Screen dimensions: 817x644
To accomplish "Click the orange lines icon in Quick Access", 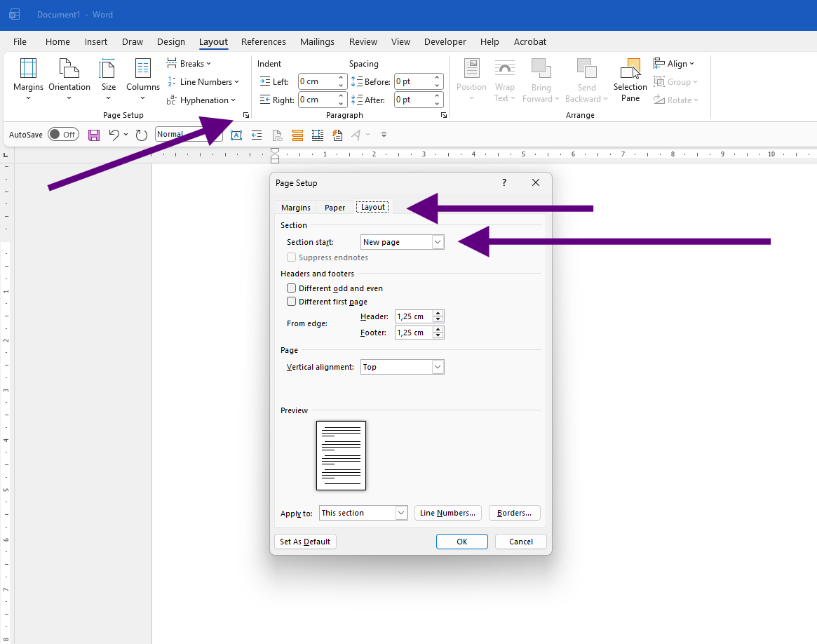I will (x=297, y=135).
